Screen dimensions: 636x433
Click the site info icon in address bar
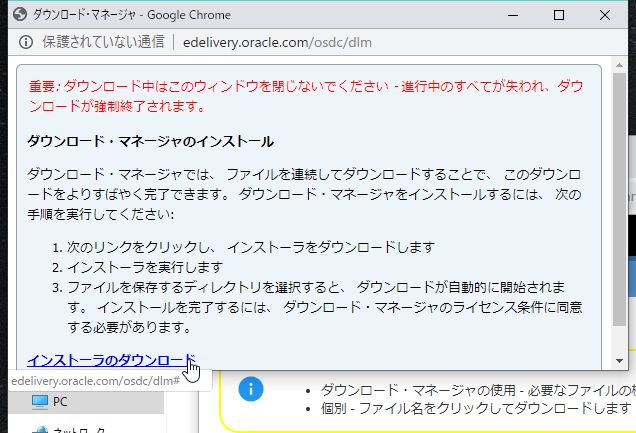click(x=26, y=42)
